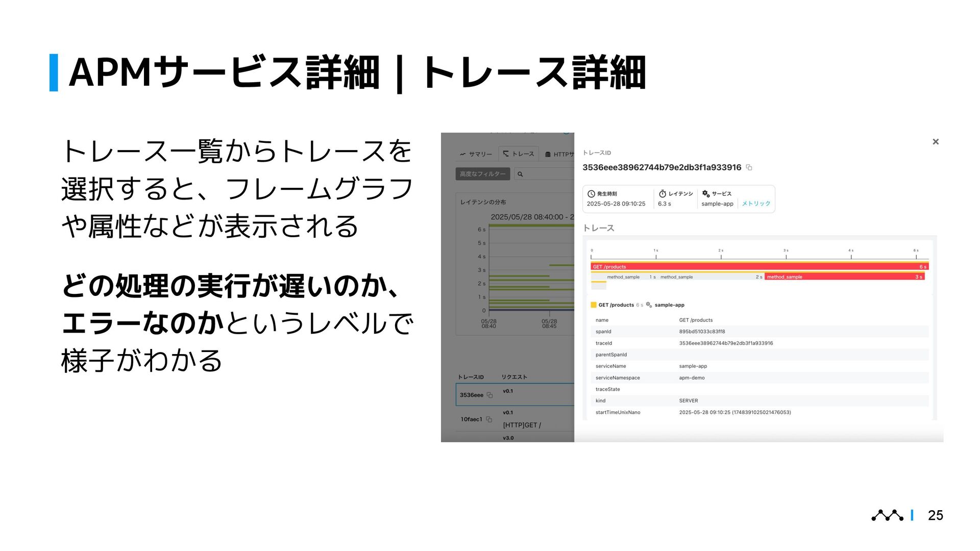The image size is (980, 551).
Task: Click the レイテンシ stopwatch icon
Action: click(x=662, y=194)
